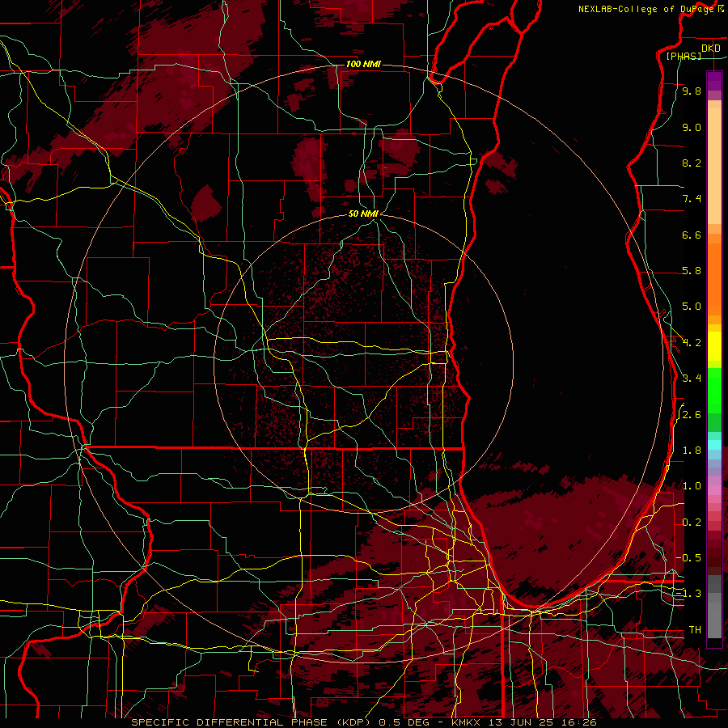
Task: Click the 9.0 scale value
Action: pyautogui.click(x=692, y=128)
